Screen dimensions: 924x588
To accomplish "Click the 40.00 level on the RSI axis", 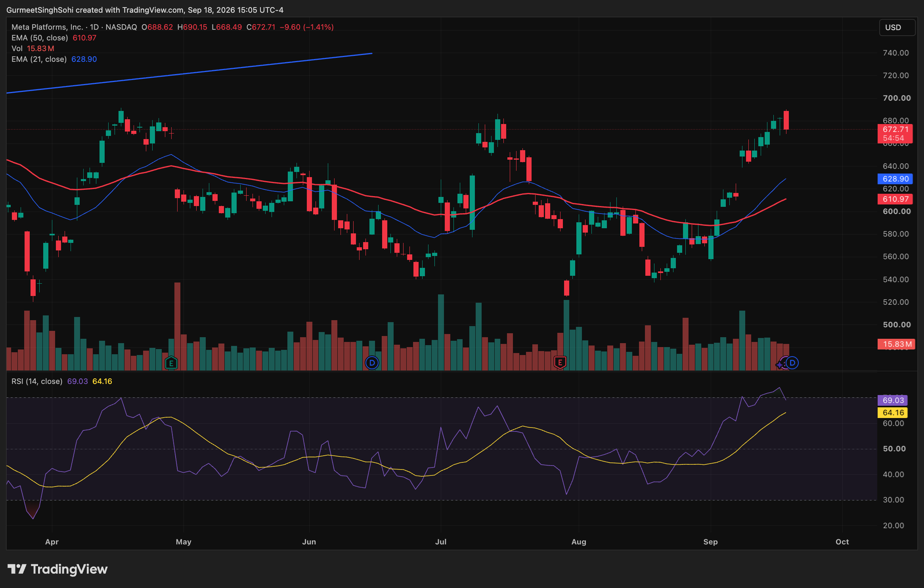I will [x=893, y=474].
